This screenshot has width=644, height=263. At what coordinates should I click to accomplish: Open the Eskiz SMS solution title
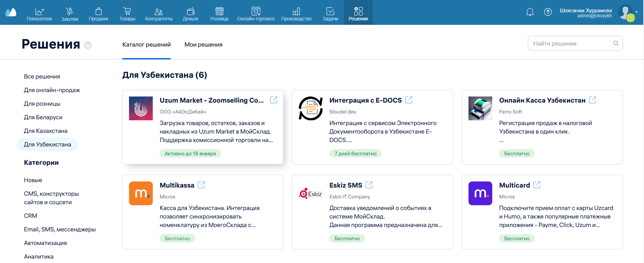point(346,185)
